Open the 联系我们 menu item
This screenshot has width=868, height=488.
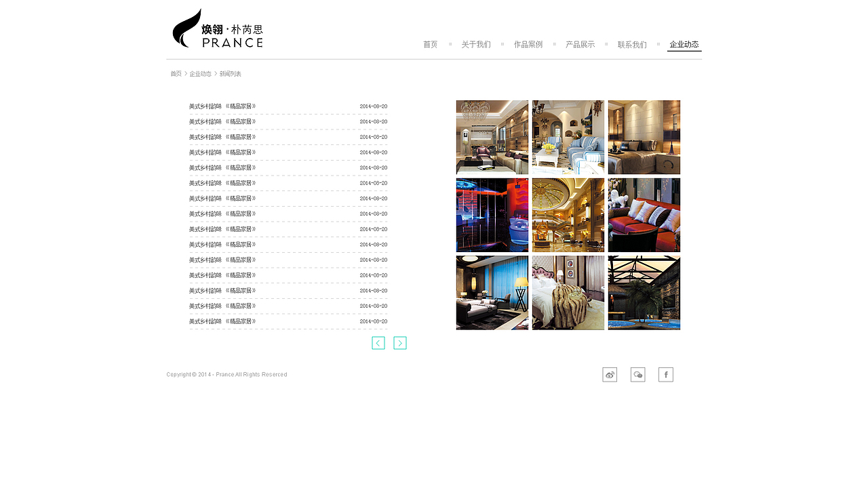point(632,45)
